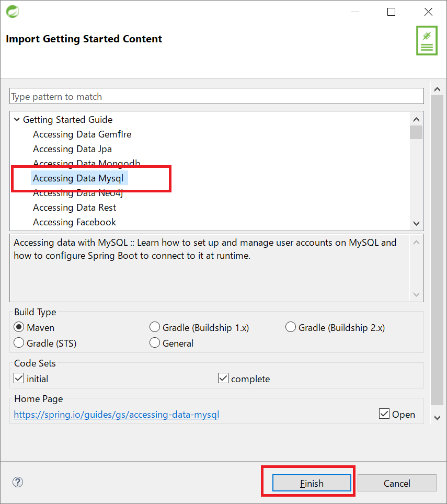
Task: Click the Type pattern to match field
Action: coord(216,97)
